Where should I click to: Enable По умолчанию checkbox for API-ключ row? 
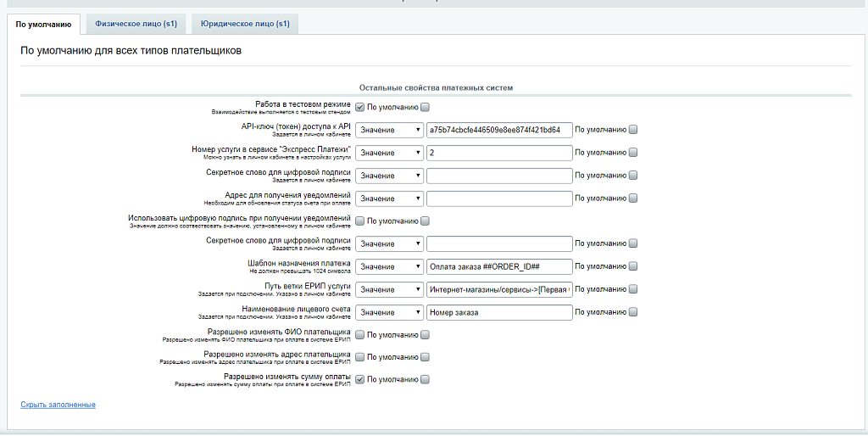coord(633,130)
